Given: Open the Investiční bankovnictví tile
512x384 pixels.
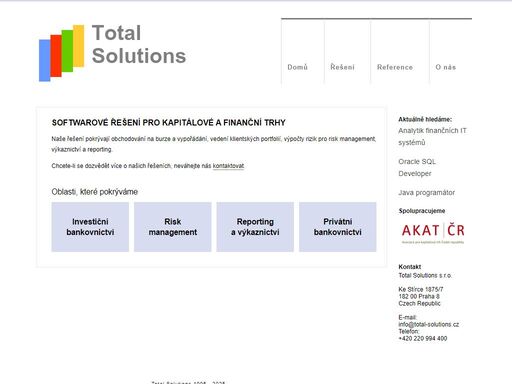Looking at the screenshot, I should 90,227.
